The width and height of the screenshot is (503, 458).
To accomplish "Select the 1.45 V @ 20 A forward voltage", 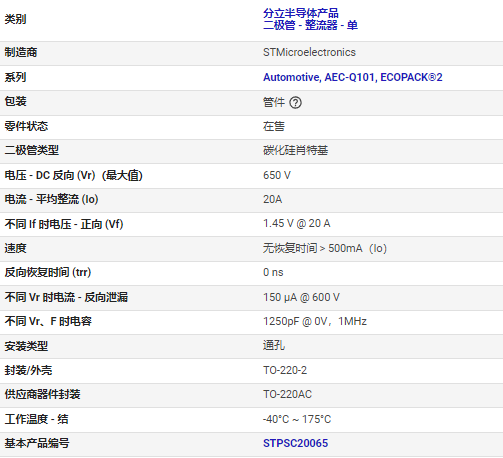I will (x=297, y=223).
